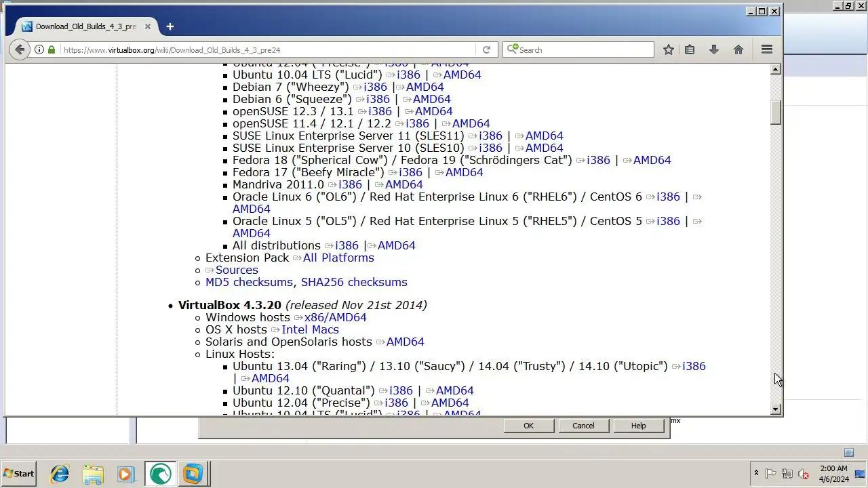
Task: Click the network tray icon
Action: point(787,474)
